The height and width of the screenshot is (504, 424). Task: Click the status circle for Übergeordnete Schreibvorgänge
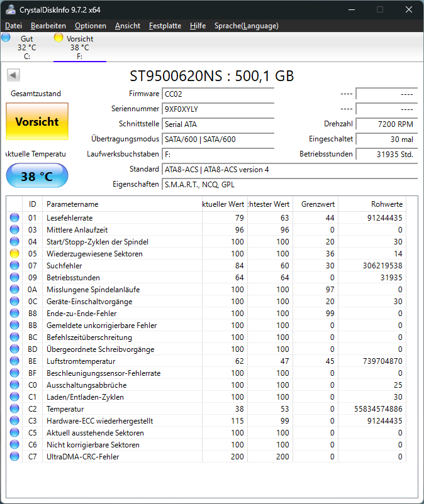click(14, 349)
